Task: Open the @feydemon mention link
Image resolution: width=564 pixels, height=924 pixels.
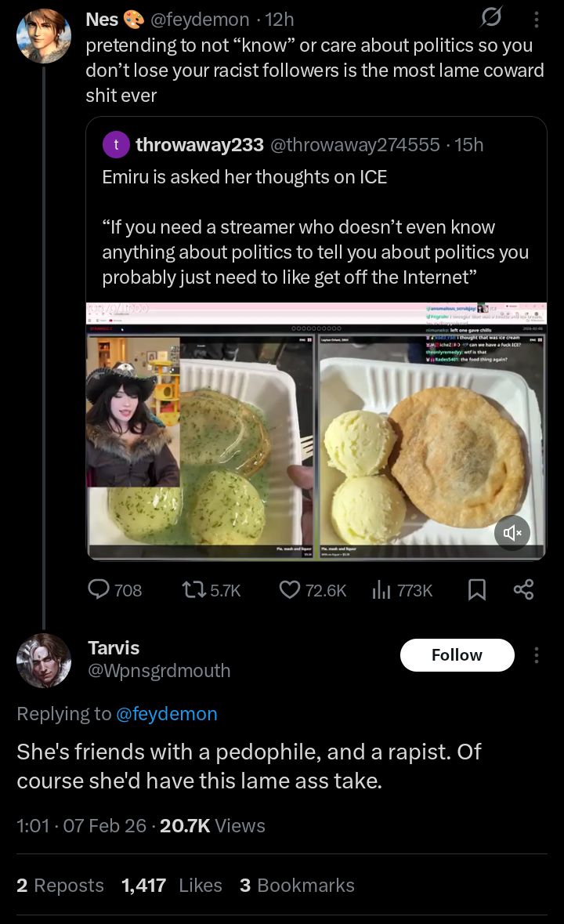Action: coord(167,714)
